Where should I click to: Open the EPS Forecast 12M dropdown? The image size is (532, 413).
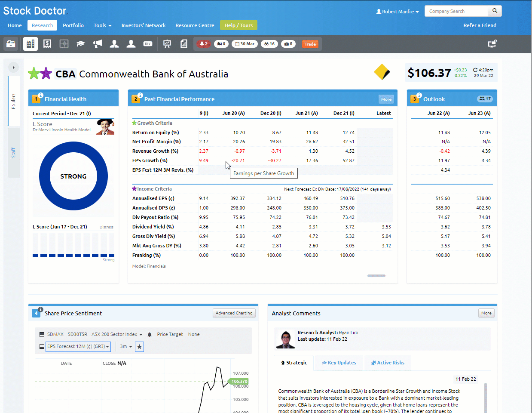coord(78,346)
